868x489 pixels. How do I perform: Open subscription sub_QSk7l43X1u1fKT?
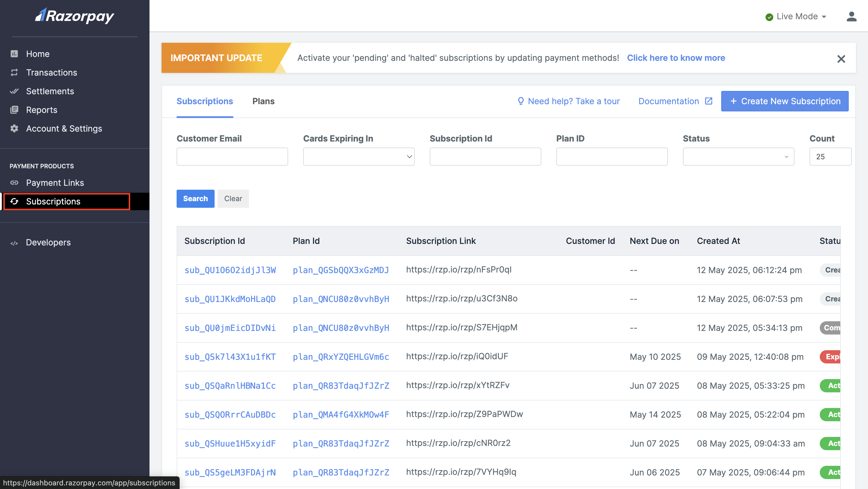coord(230,357)
